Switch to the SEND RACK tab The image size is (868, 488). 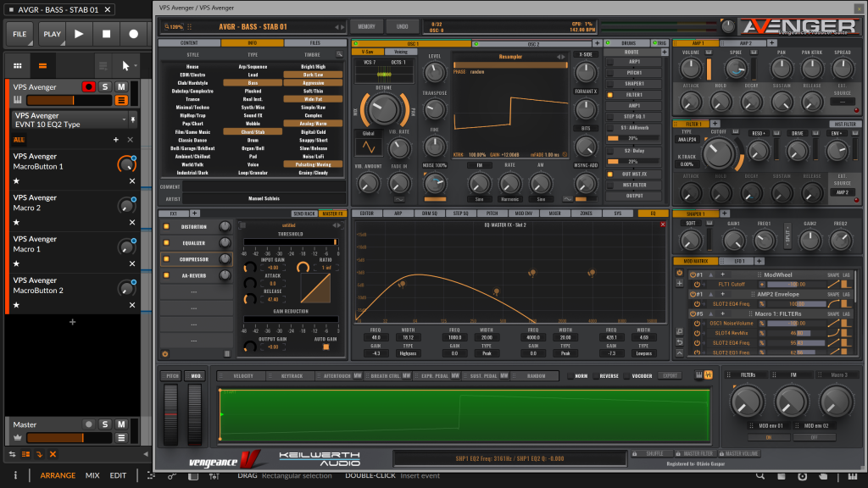[304, 213]
